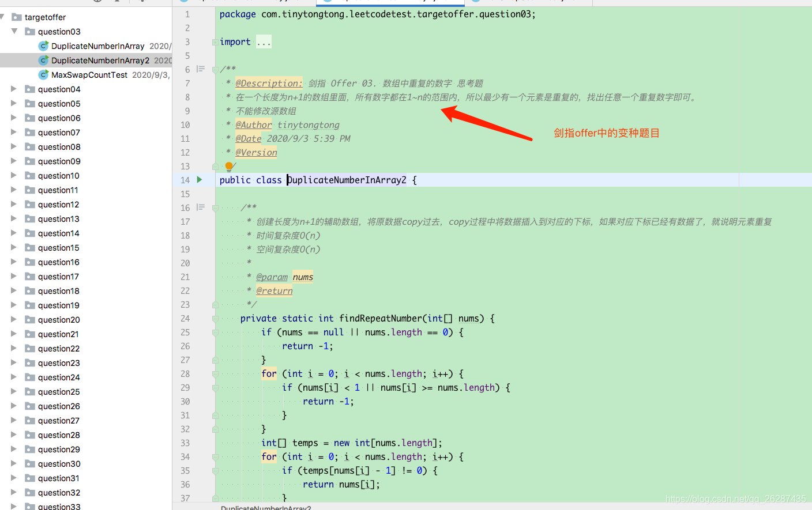Viewport: 812px width, 510px height.
Task: Click line number 24 in the gutter
Action: click(185, 319)
